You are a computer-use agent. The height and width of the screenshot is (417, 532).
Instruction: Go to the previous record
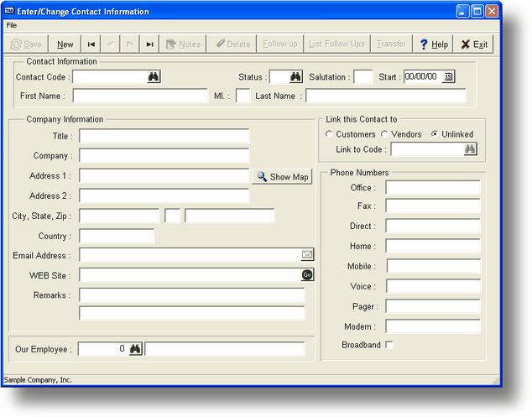[111, 44]
